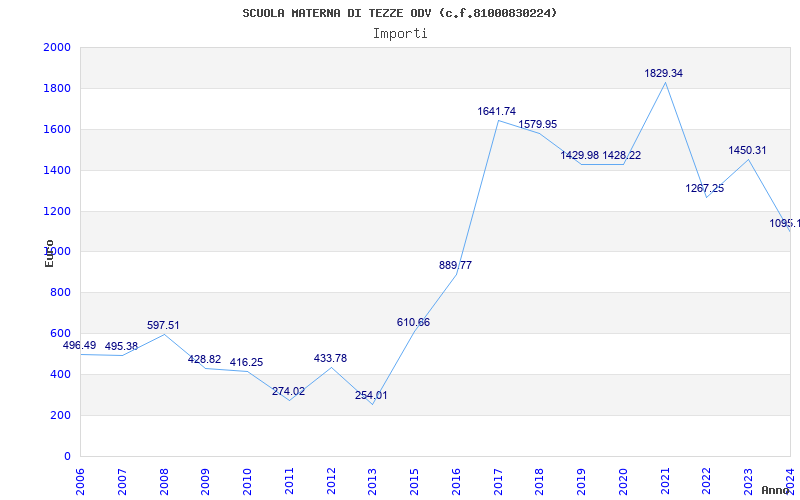Image resolution: width=800 pixels, height=500 pixels.
Task: Click the 1579.95 data label
Action: (x=538, y=124)
